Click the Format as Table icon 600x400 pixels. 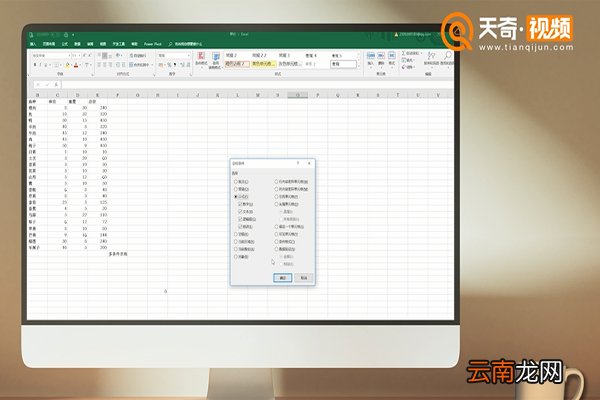[216, 61]
